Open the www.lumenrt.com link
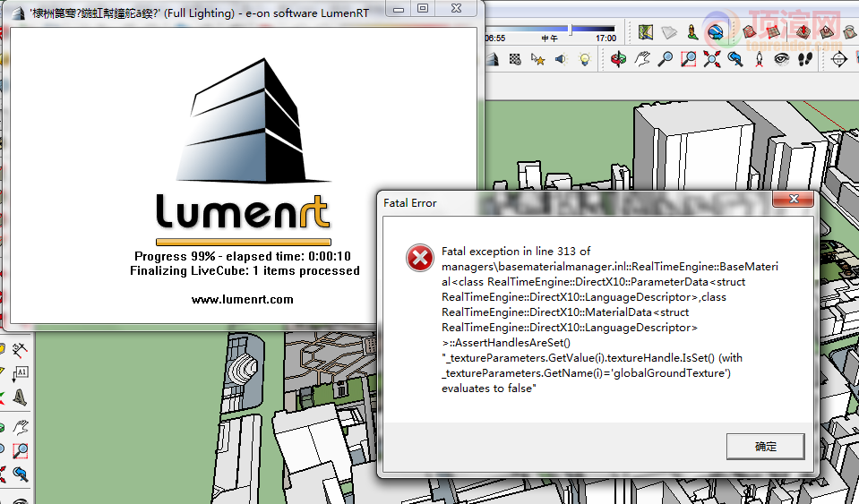This screenshot has height=504, width=859. coord(242,299)
